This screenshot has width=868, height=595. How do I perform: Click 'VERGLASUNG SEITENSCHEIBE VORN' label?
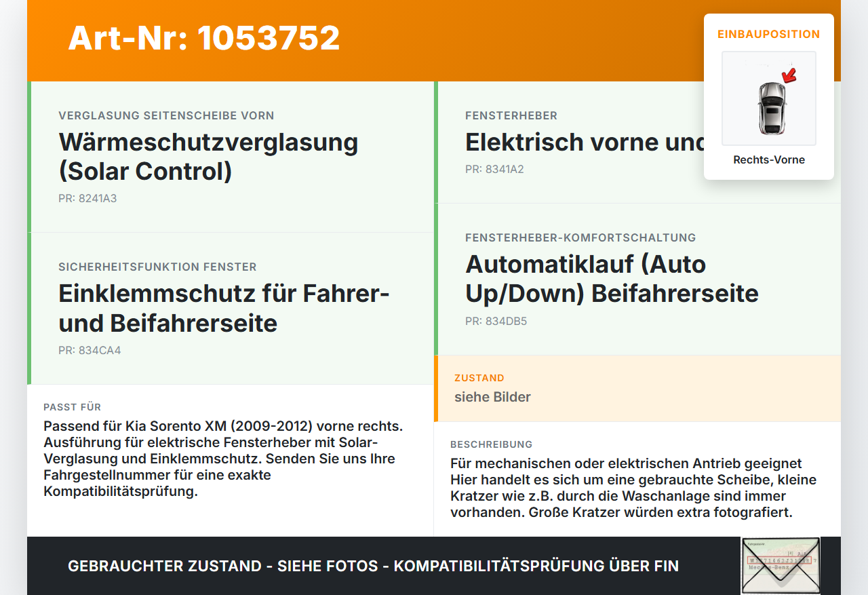point(166,116)
